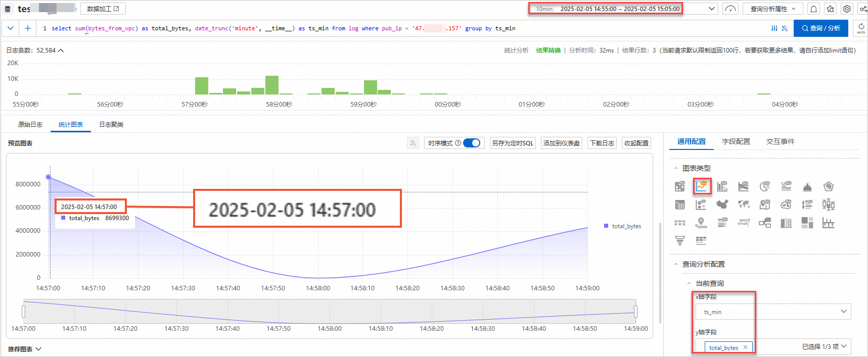Select the timeline bar Pro chart icon
868x357 pixels.
[x=807, y=205]
